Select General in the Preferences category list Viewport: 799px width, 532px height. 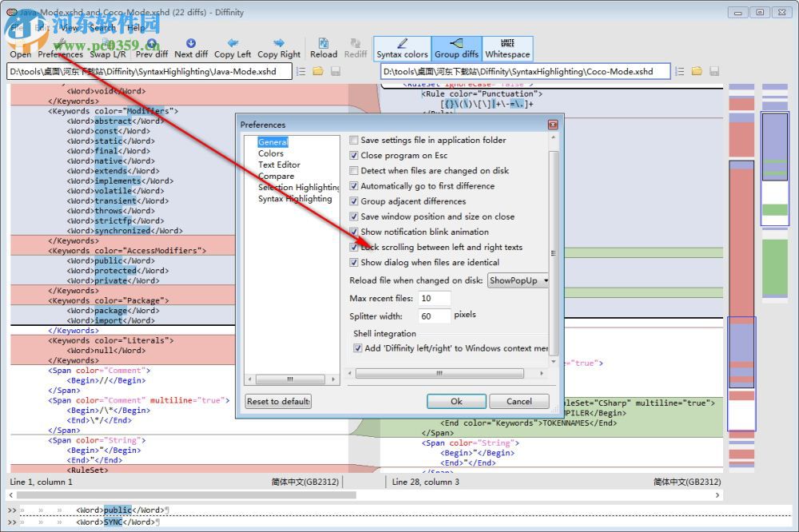pyautogui.click(x=272, y=142)
